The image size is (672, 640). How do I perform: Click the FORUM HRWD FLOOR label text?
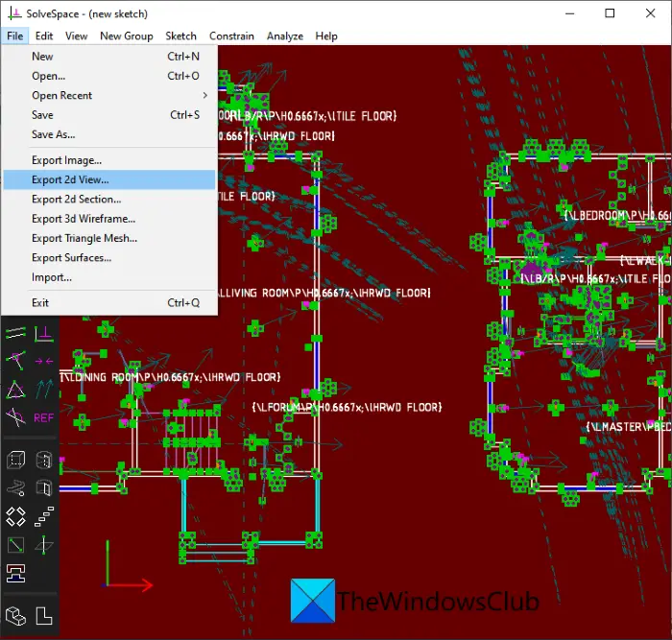point(347,407)
